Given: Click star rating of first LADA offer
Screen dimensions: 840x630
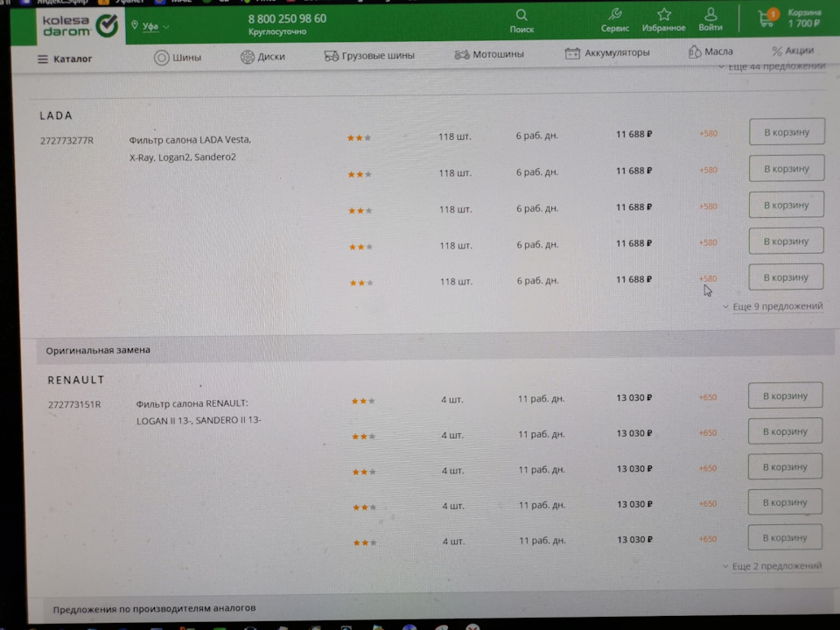Looking at the screenshot, I should 359,138.
